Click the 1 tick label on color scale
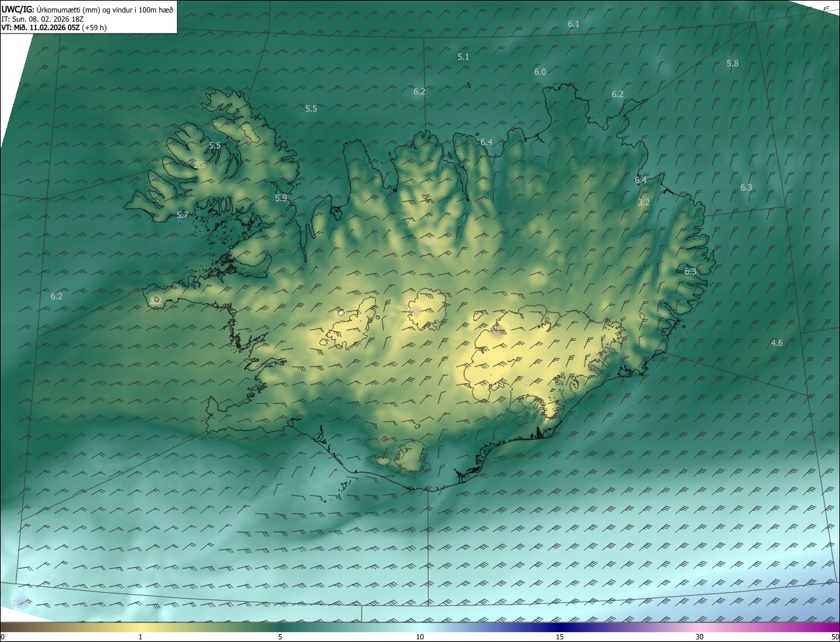Viewport: 840px width, 642px height. pos(141,637)
